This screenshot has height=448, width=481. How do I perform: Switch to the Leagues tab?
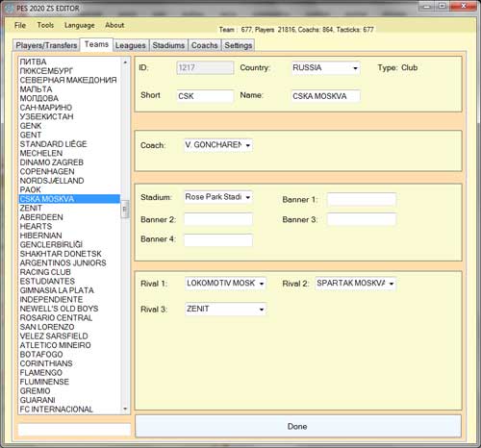131,45
